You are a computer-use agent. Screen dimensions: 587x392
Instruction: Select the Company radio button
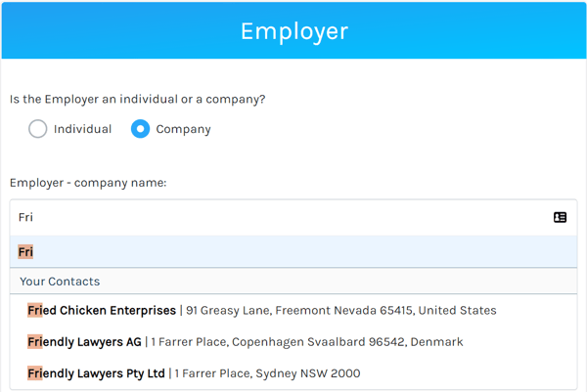tap(140, 129)
